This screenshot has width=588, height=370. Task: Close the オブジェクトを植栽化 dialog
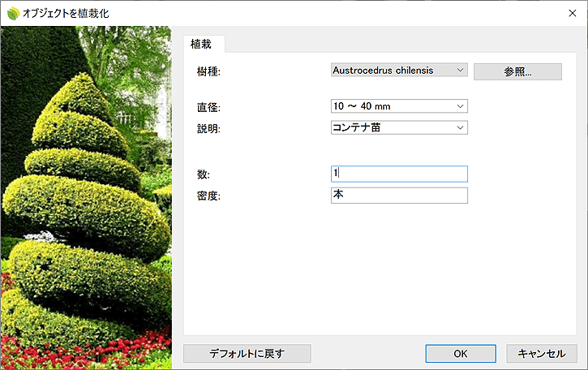coord(573,13)
